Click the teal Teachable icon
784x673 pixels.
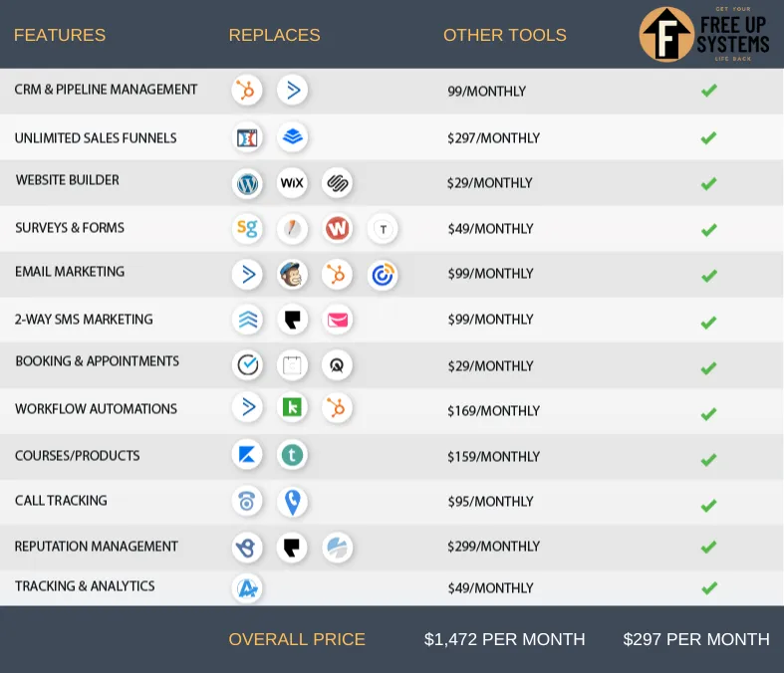tap(292, 456)
